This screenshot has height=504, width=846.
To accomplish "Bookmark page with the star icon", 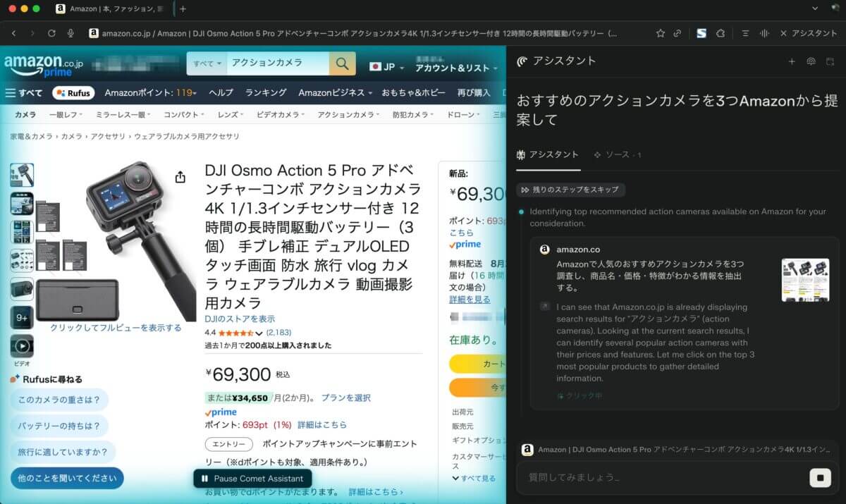I will 660,33.
